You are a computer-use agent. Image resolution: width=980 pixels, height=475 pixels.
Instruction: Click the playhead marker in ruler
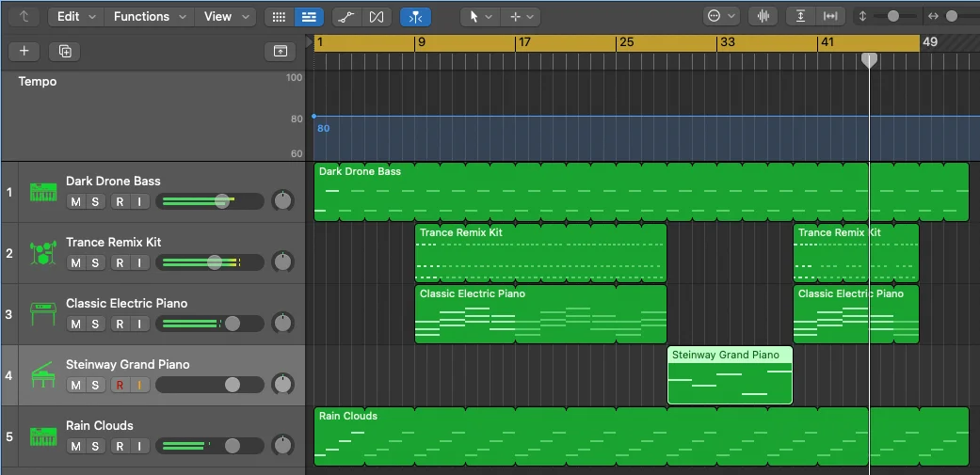pos(869,60)
